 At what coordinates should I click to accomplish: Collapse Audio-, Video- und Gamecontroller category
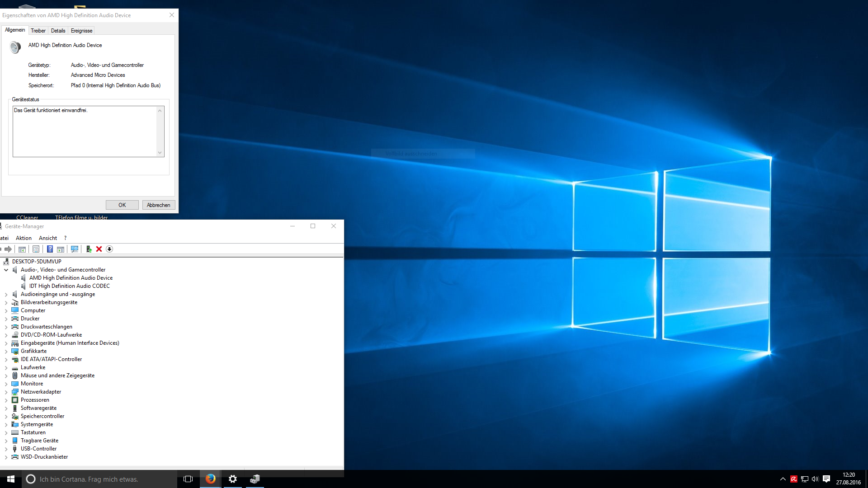click(6, 270)
